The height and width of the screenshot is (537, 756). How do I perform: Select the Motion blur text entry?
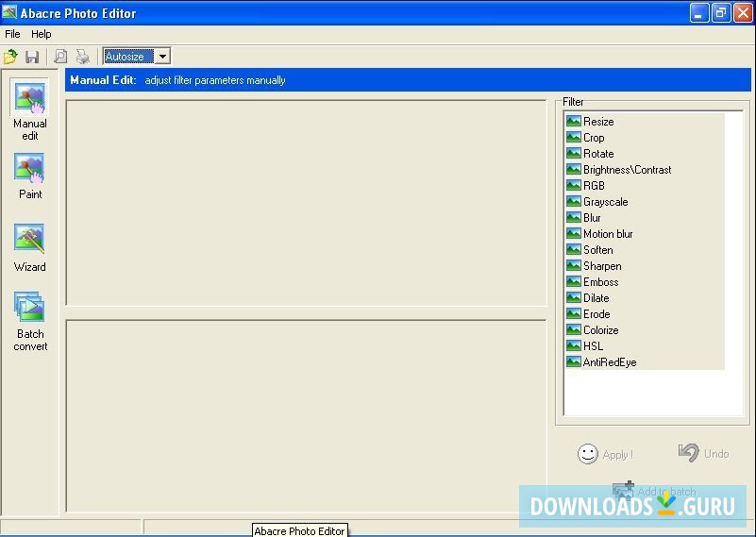pyautogui.click(x=608, y=234)
